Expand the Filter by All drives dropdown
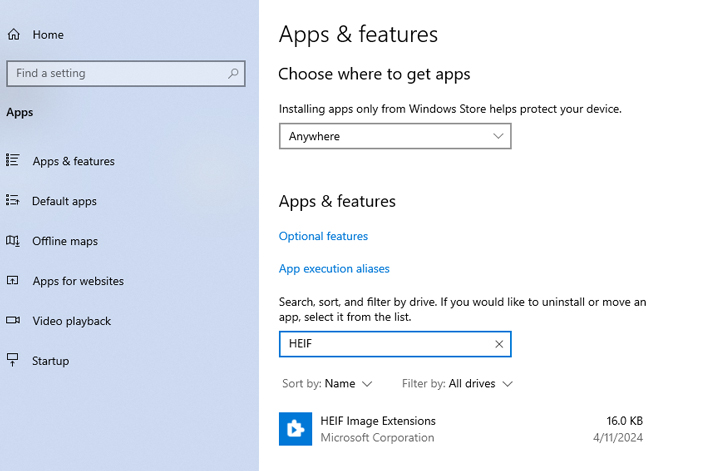This screenshot has width=720, height=471. click(457, 384)
